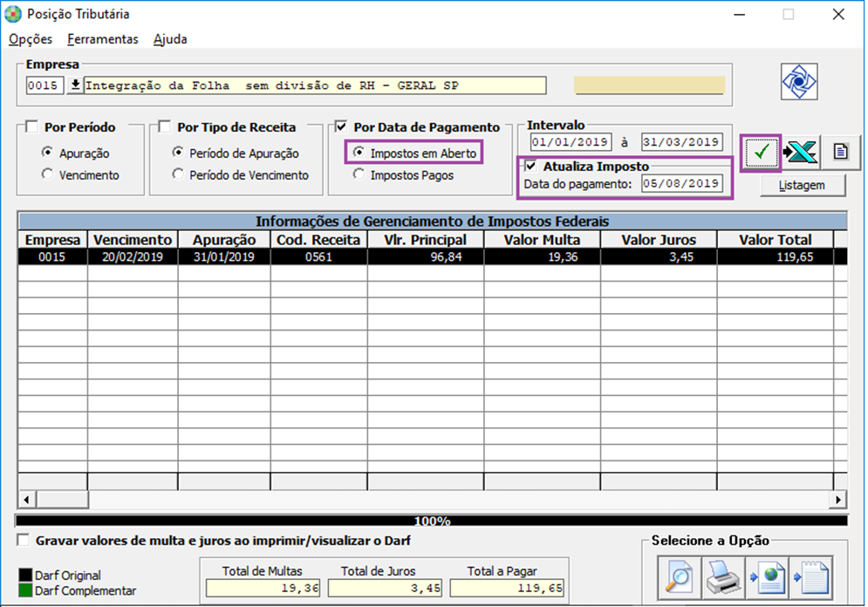Click the grid's left scroll arrow
Viewport: 868px width, 607px height.
[26, 500]
